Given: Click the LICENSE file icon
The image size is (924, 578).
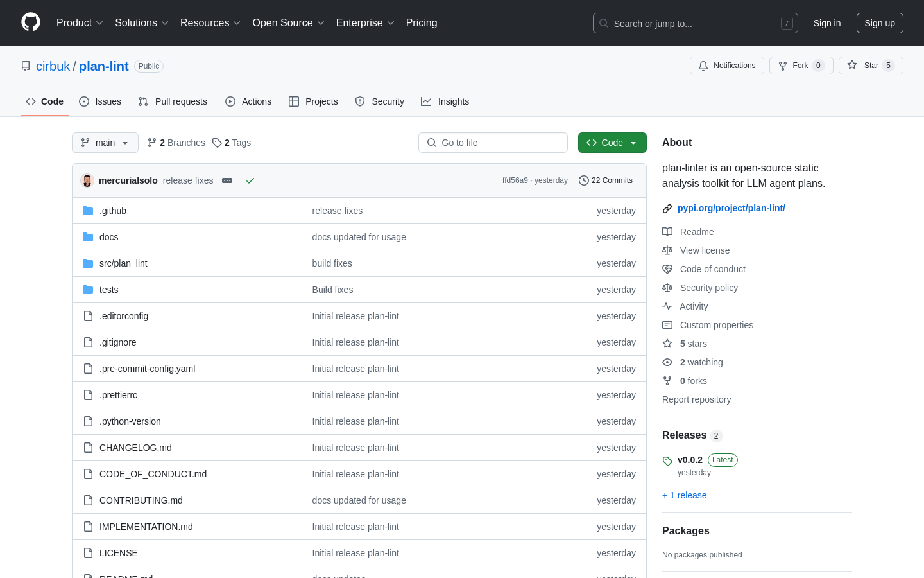Looking at the screenshot, I should pos(88,553).
